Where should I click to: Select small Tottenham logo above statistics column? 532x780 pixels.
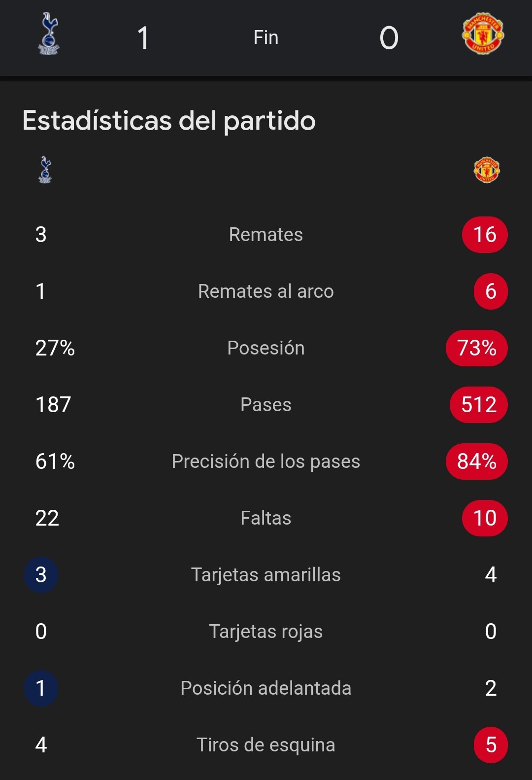45,170
